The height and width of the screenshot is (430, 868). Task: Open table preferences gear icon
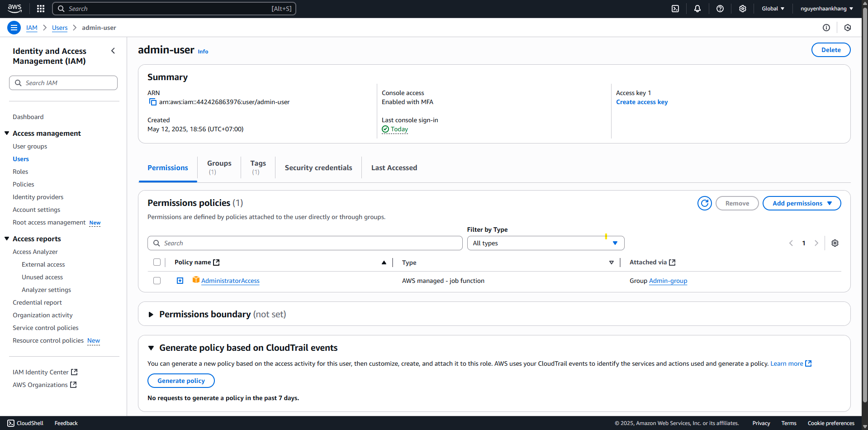(x=835, y=243)
